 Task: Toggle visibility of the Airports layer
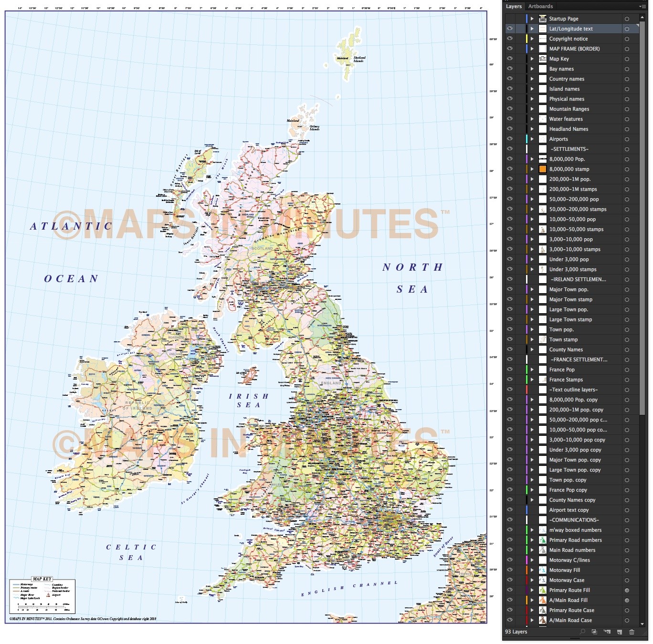pyautogui.click(x=510, y=139)
